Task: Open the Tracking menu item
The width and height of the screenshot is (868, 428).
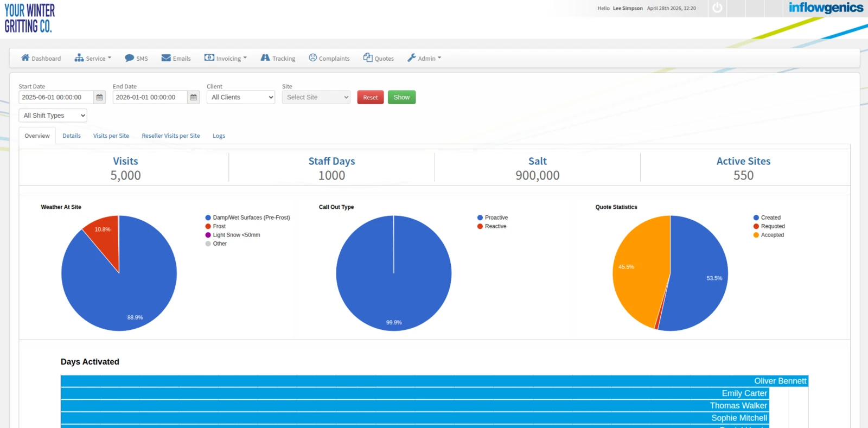Action: (x=278, y=58)
